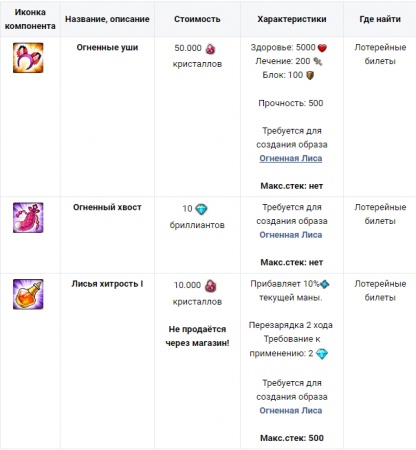The width and height of the screenshot is (416, 450).
Task: Click the diamond icon after применению: 2
Action: (322, 354)
